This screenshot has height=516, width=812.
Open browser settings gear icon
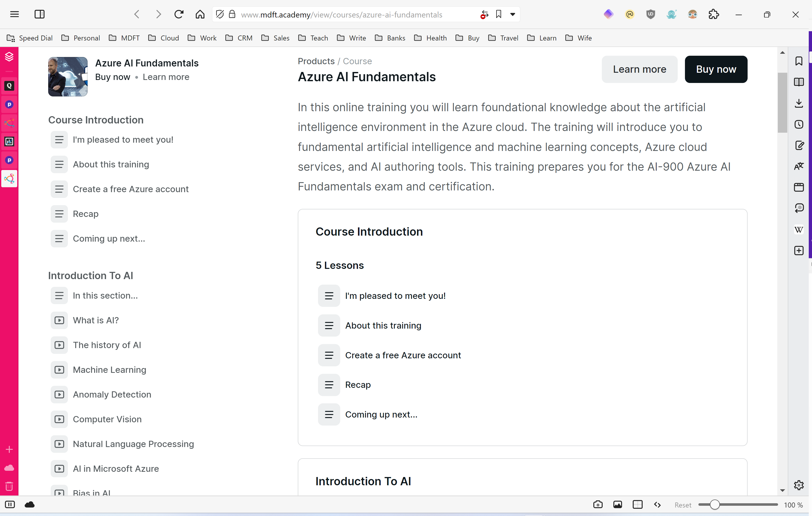[799, 485]
